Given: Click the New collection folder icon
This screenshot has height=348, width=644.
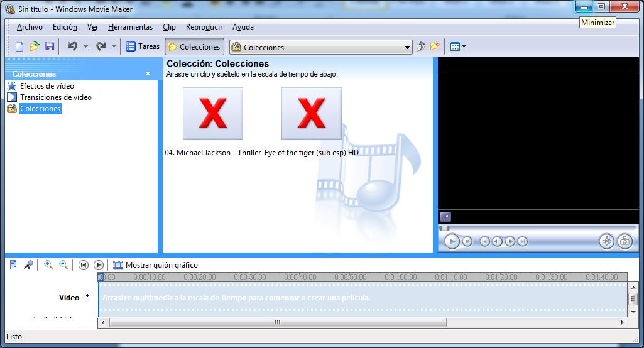Looking at the screenshot, I should coord(435,46).
